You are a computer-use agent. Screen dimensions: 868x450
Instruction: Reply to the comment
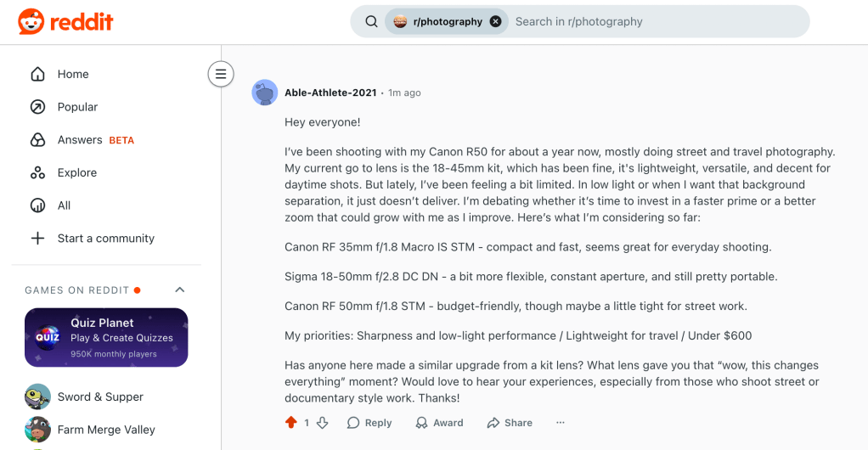pos(369,423)
